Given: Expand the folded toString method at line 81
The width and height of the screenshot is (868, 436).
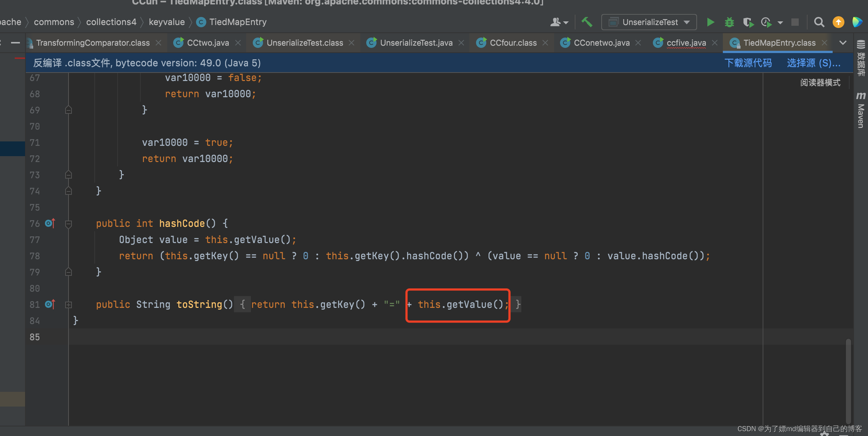Looking at the screenshot, I should pyautogui.click(x=69, y=305).
